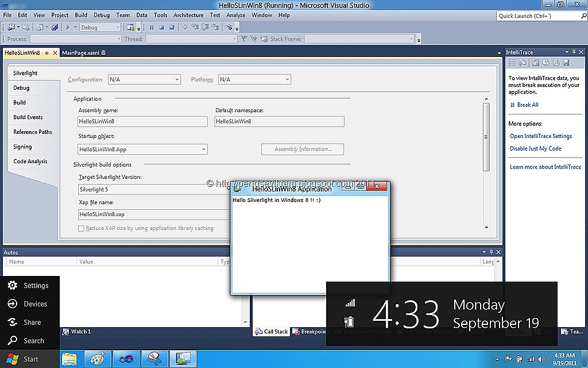
Task: Click the Show Next Statement arrow icon
Action: coord(185,27)
